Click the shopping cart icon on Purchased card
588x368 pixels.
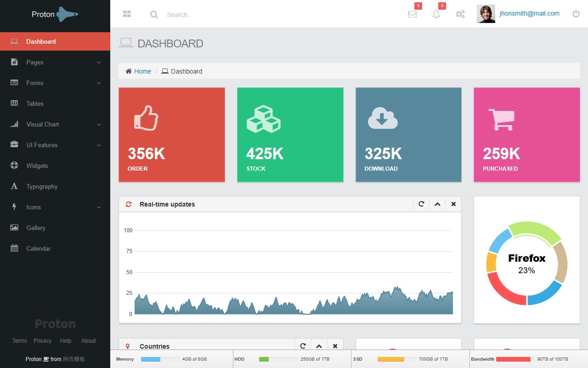coord(501,120)
